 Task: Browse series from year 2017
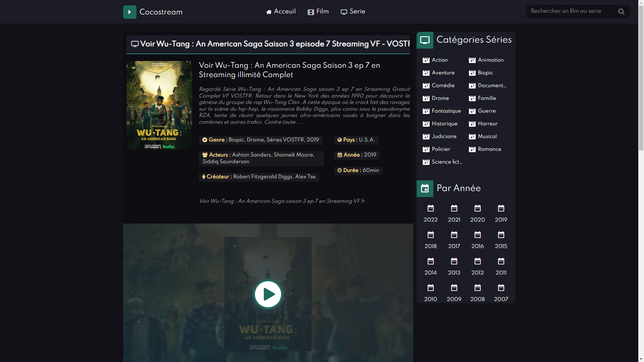(x=454, y=246)
